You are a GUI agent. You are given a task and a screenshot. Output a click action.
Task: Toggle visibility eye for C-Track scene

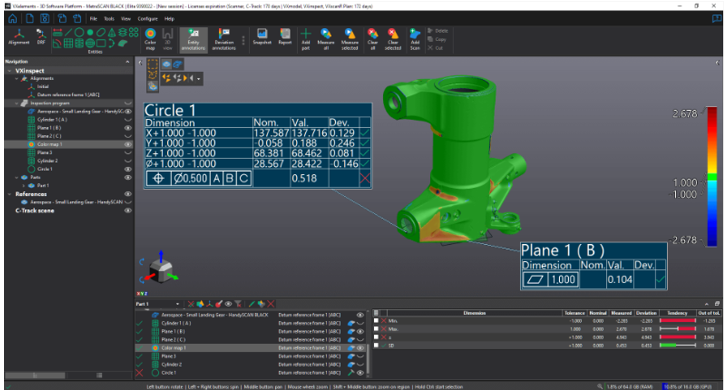tap(128, 211)
